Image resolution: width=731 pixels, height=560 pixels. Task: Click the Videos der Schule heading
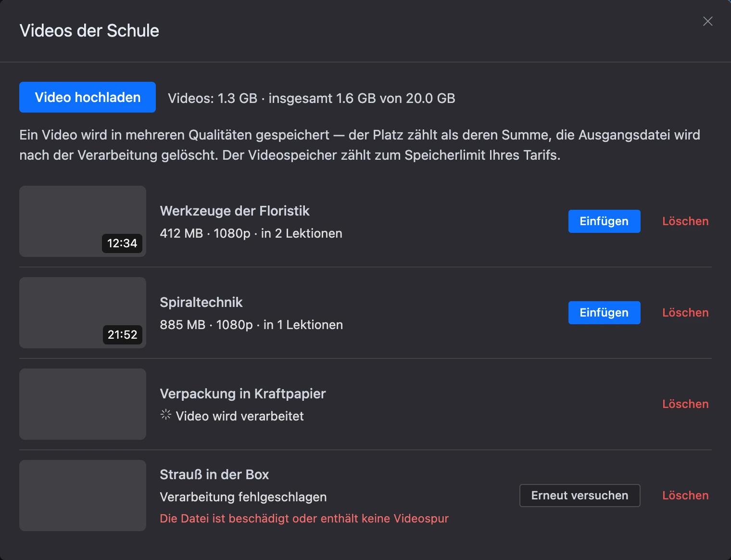point(89,31)
